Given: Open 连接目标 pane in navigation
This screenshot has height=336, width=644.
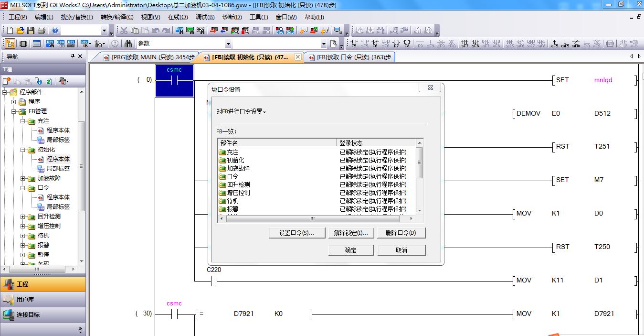Looking at the screenshot, I should point(28,314).
